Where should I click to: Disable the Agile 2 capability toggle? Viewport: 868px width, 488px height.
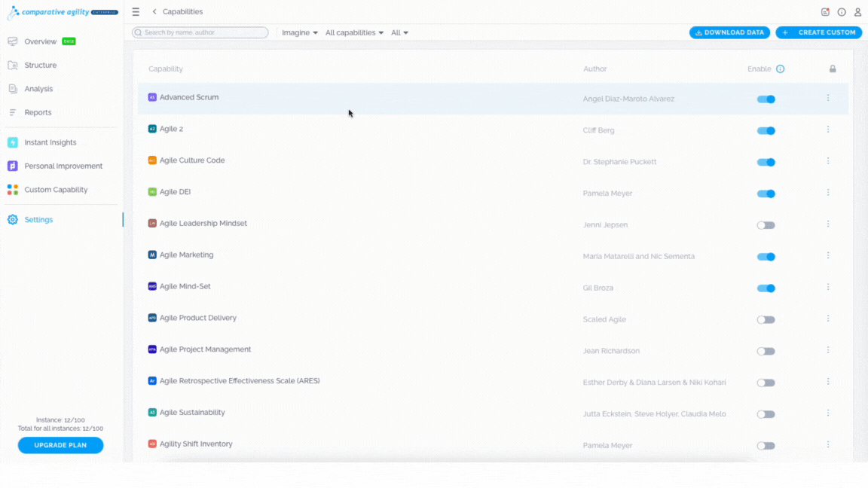pyautogui.click(x=766, y=130)
